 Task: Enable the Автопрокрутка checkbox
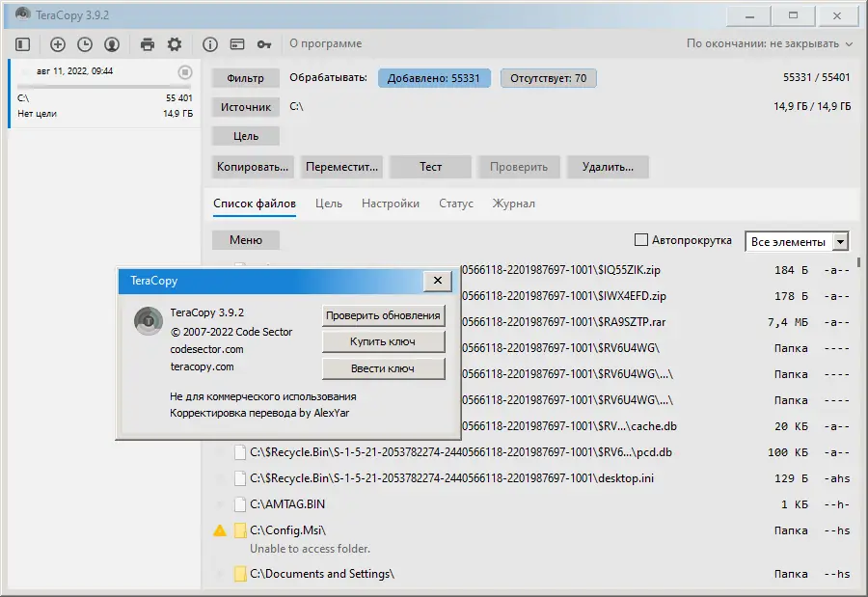(640, 240)
